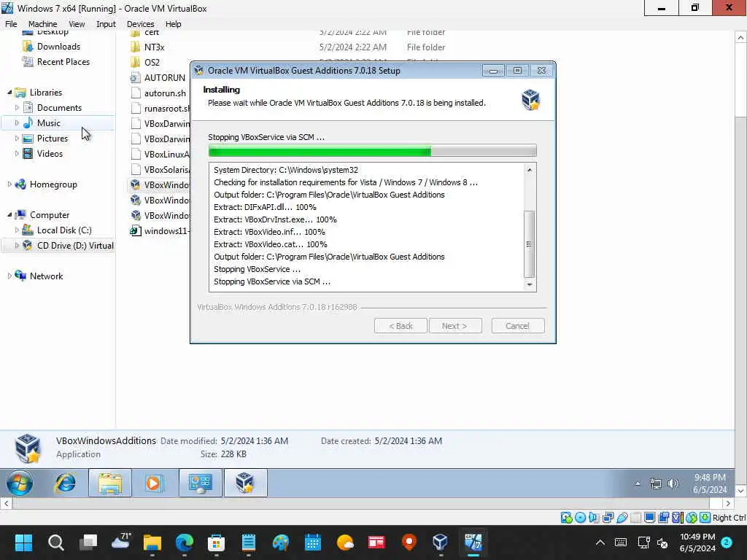Click the Back button in the setup wizard
The image size is (747, 560).
[400, 326]
